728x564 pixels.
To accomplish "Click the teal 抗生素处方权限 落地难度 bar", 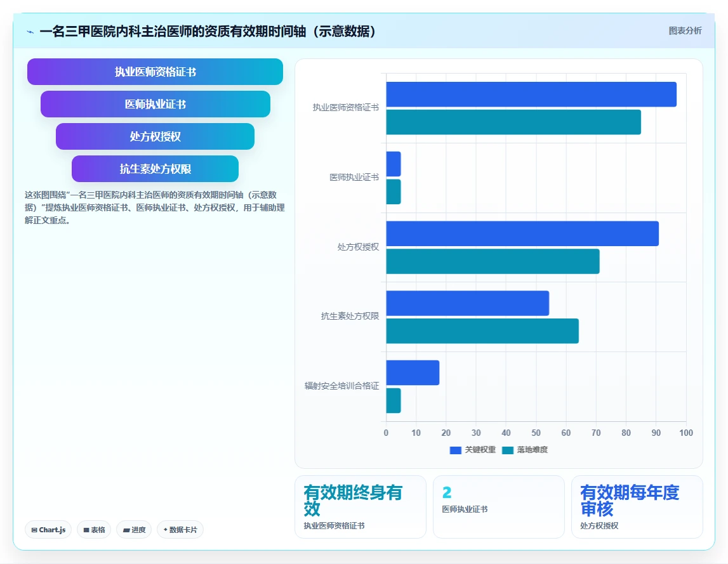I will pos(482,331).
